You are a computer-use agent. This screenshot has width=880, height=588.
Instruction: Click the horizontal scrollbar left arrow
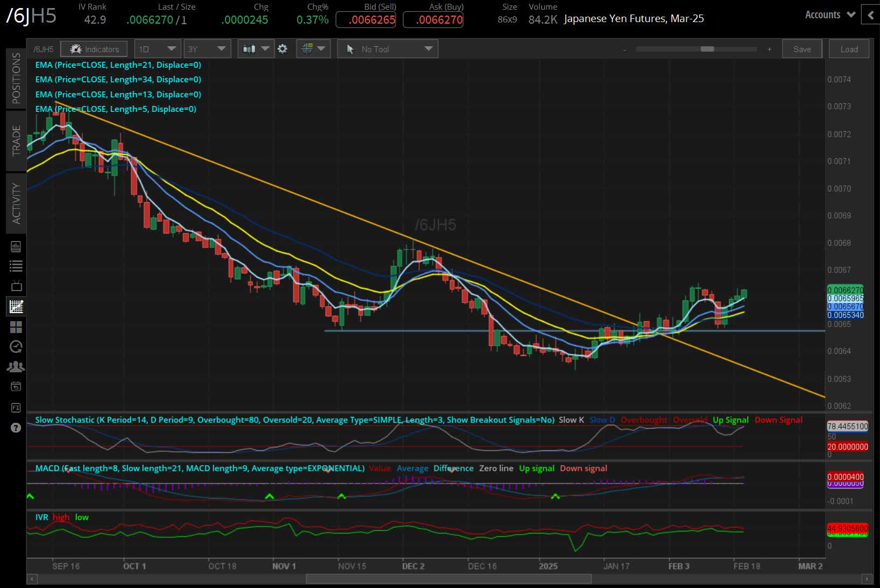[32, 579]
